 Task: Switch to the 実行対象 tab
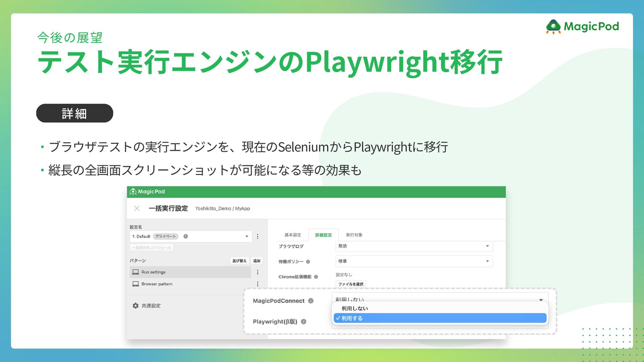coord(354,235)
